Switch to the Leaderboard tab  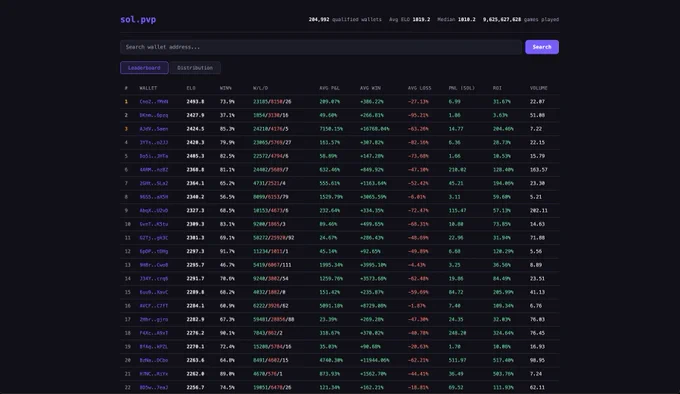(144, 68)
